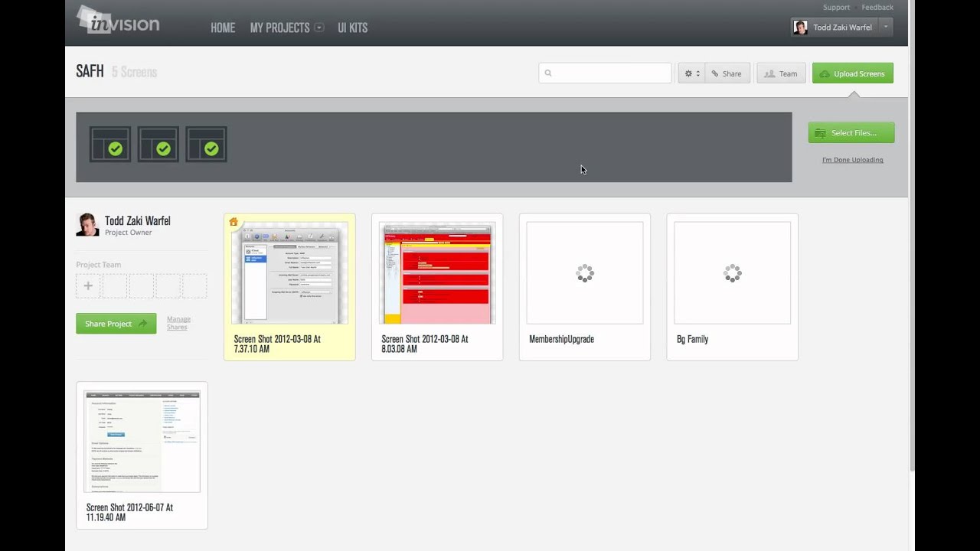The height and width of the screenshot is (551, 980).
Task: Click the third uploaded file icon
Action: 207,144
